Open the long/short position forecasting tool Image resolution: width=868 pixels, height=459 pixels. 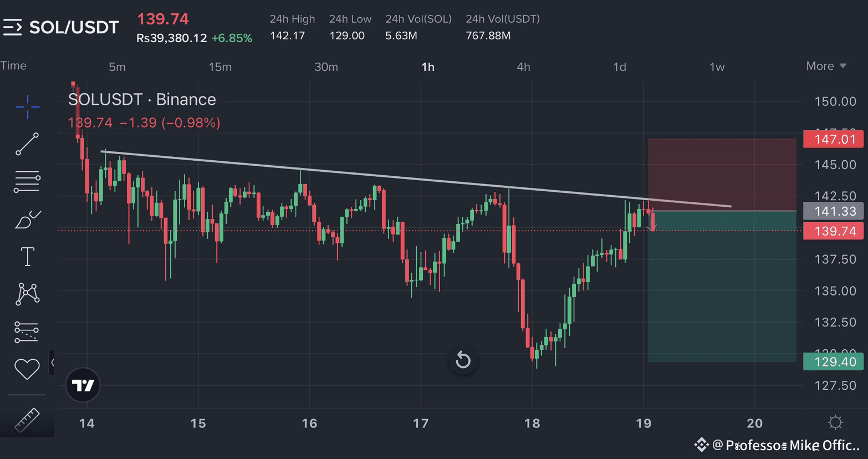[27, 331]
